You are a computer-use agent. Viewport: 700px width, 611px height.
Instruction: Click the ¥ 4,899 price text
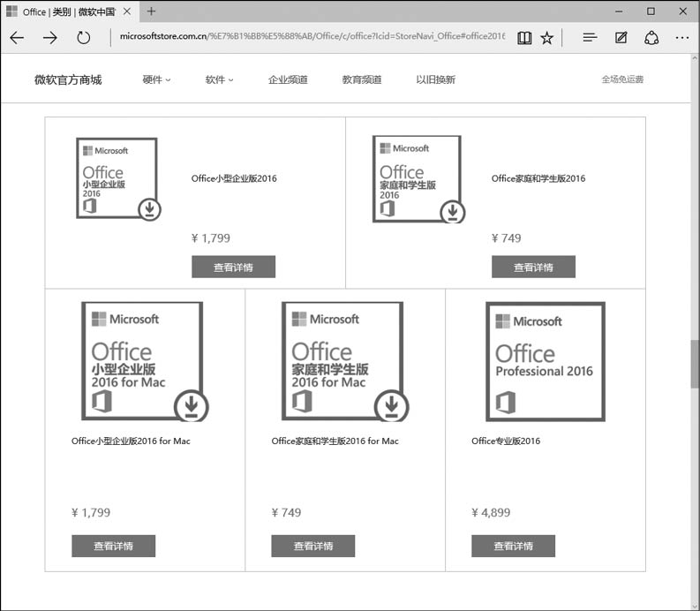[x=491, y=513]
